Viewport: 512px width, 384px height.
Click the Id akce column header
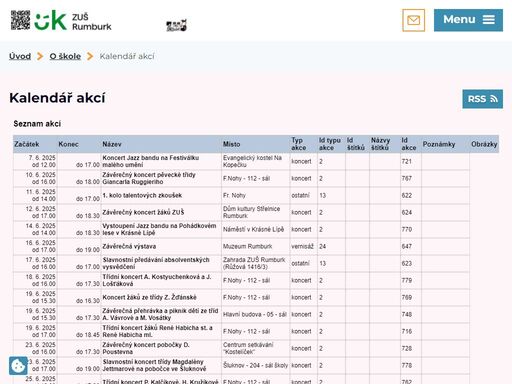[x=409, y=144]
